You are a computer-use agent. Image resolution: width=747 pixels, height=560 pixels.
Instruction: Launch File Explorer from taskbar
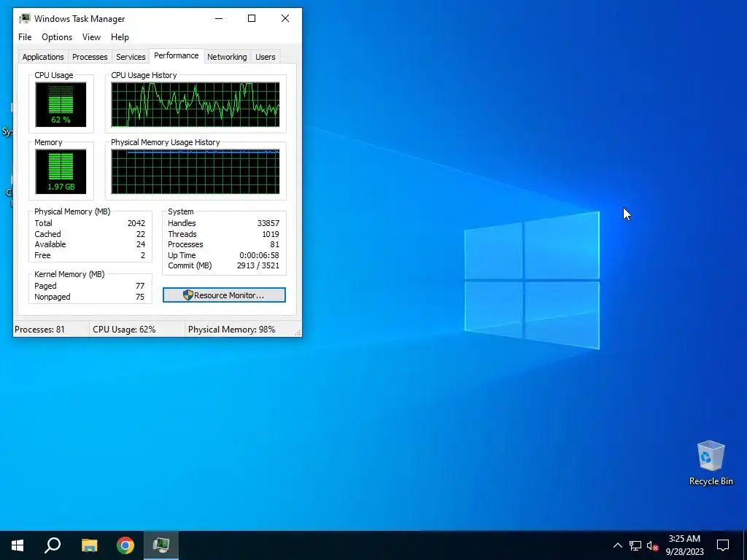click(89, 545)
